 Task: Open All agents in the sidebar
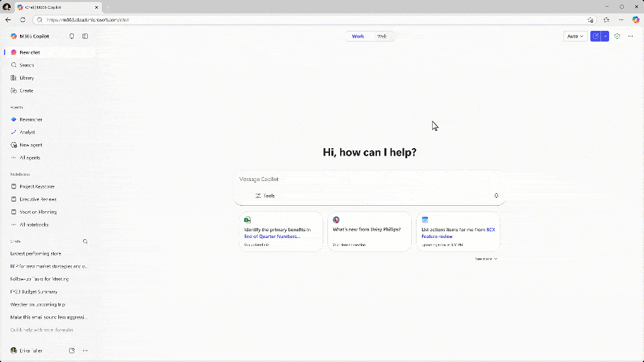tap(30, 158)
